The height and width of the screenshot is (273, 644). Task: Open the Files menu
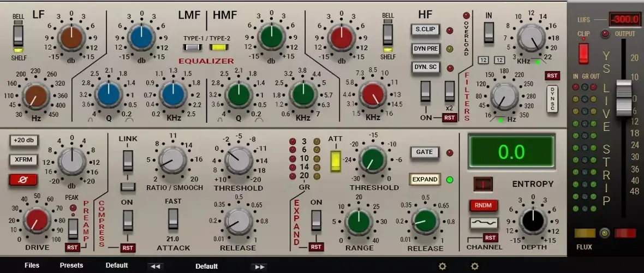tap(32, 265)
